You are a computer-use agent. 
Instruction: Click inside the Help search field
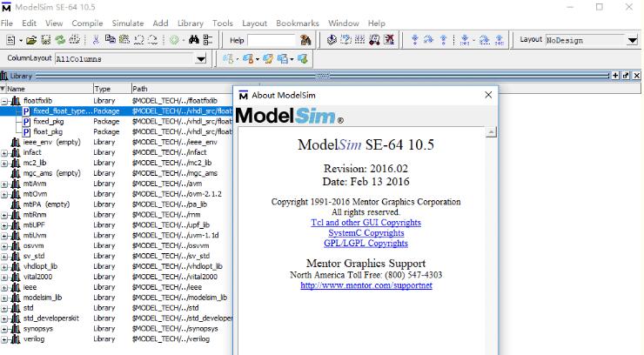click(272, 40)
